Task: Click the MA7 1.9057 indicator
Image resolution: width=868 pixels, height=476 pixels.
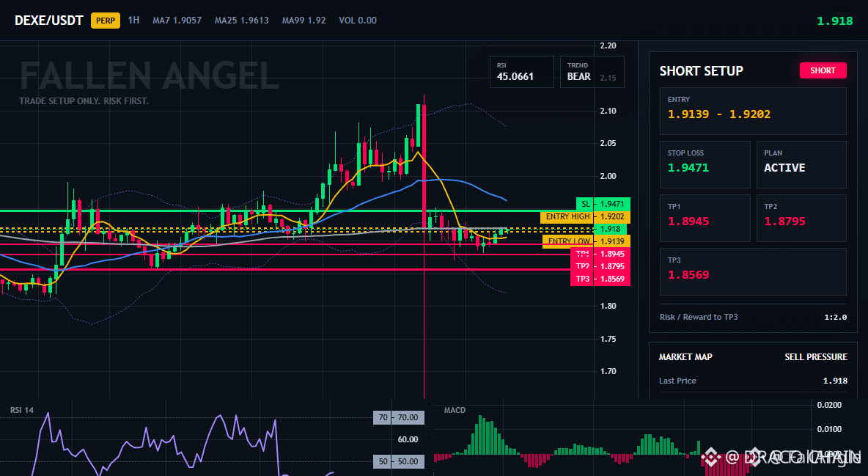Action: (x=177, y=20)
